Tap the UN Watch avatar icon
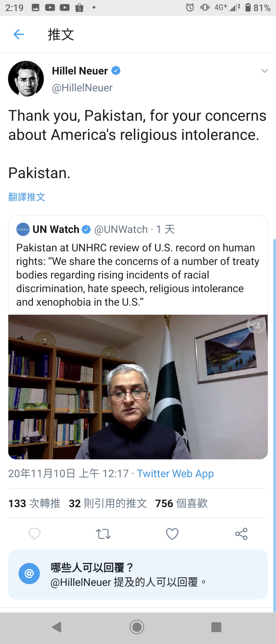The width and height of the screenshot is (276, 644). click(x=23, y=229)
